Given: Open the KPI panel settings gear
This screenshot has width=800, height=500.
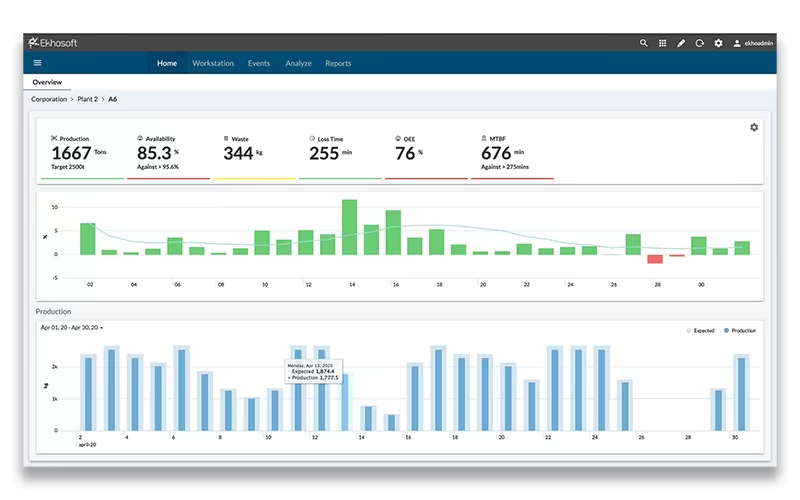Looking at the screenshot, I should tap(754, 127).
